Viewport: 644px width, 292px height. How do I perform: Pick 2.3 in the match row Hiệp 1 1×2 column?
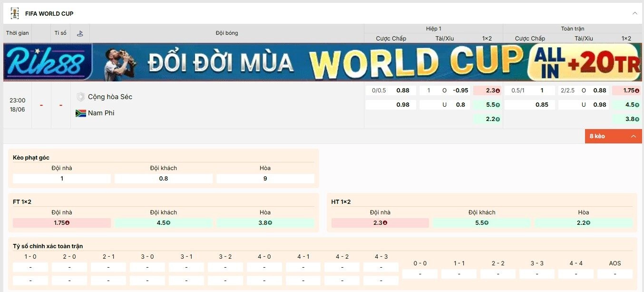point(487,91)
